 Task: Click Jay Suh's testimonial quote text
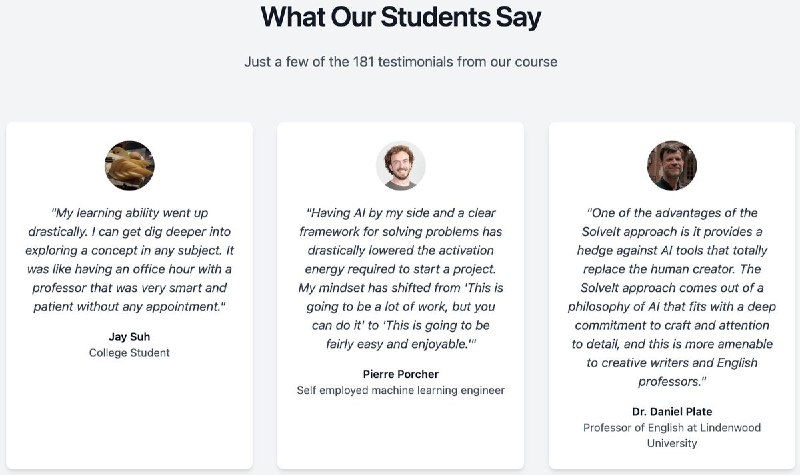(129, 258)
